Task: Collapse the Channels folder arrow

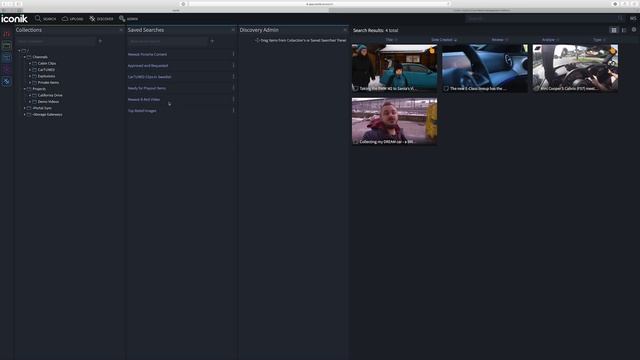Action: coord(24,57)
